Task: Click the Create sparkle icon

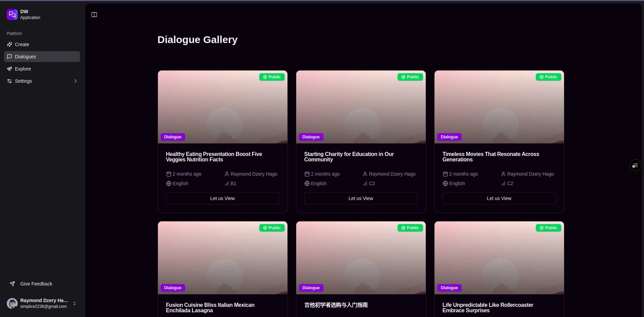Action: (9, 44)
